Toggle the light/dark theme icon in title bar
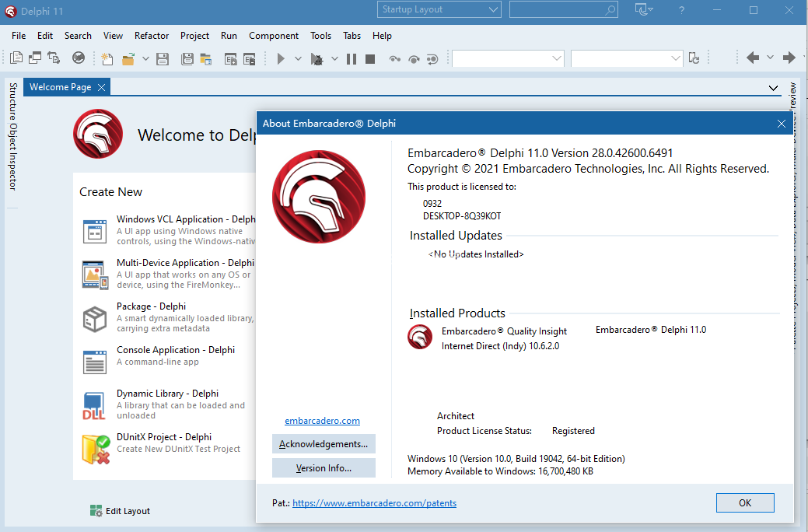The image size is (808, 532). pyautogui.click(x=644, y=9)
